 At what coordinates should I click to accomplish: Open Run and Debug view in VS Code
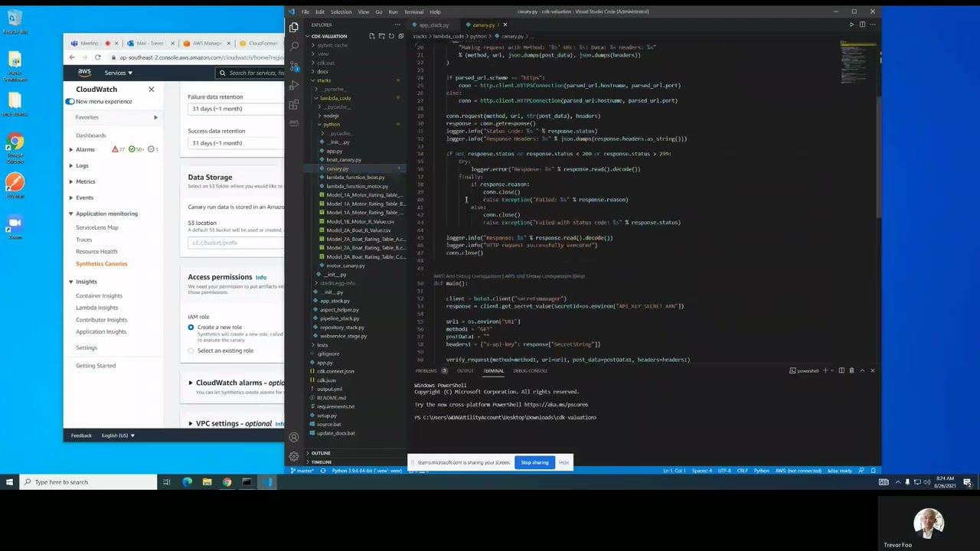(293, 84)
